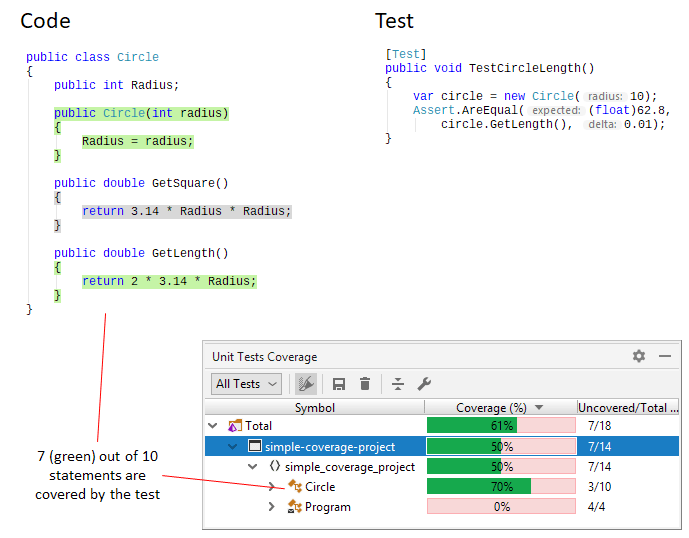Click the Program class icon

pyautogui.click(x=294, y=507)
